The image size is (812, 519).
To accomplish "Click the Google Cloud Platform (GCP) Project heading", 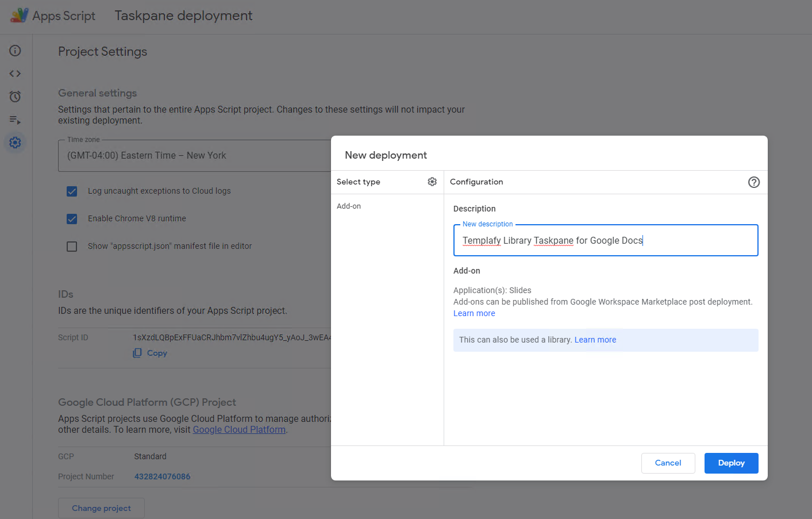I will point(147,402).
